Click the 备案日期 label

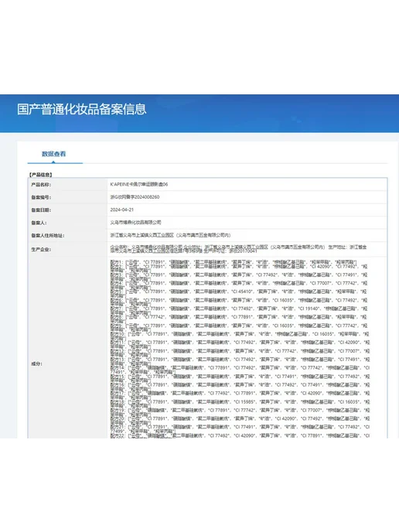[x=41, y=210]
